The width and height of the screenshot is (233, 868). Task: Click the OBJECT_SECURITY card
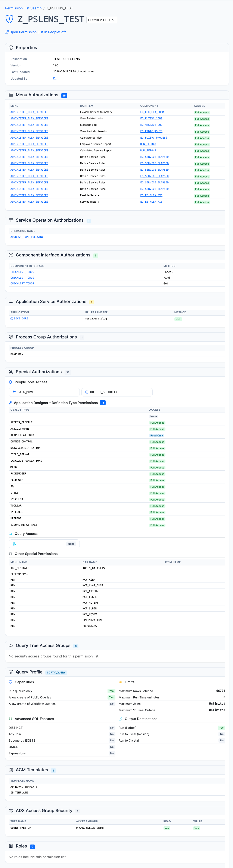click(117, 392)
